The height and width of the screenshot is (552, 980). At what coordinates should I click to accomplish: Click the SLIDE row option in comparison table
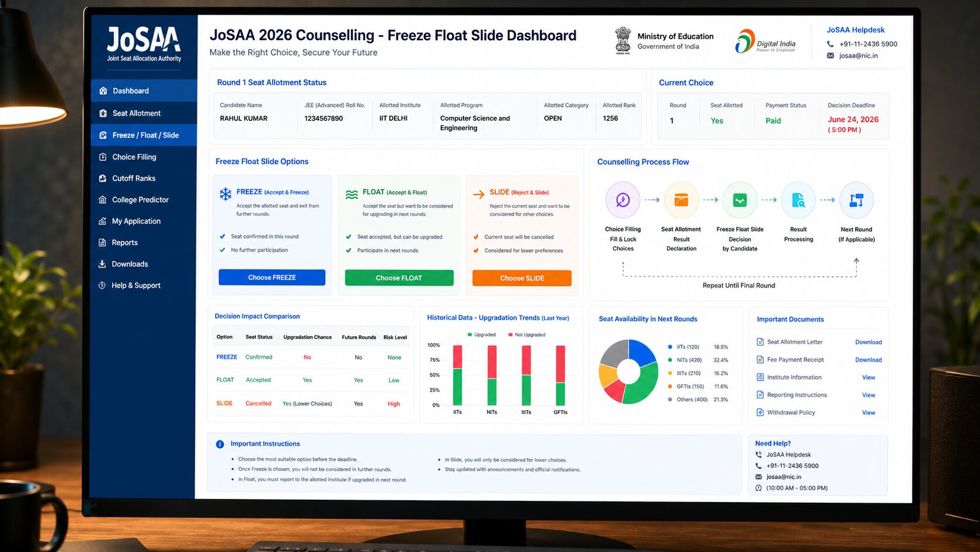point(224,404)
